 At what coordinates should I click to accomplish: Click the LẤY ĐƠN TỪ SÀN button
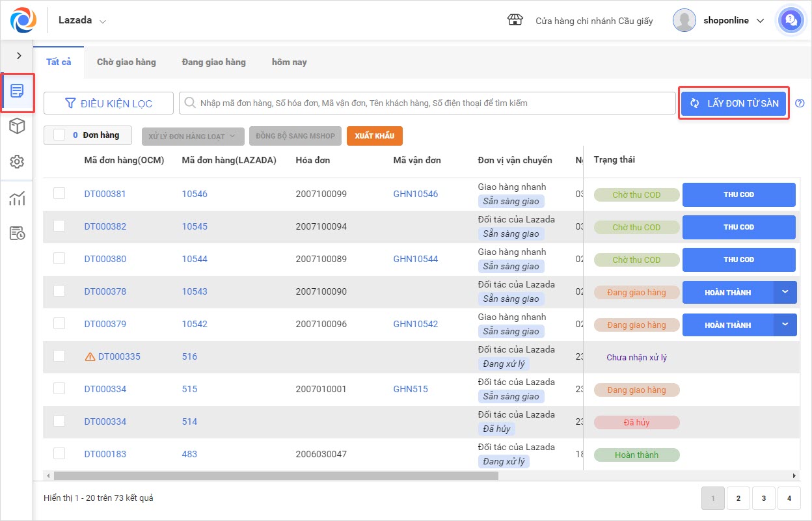point(734,103)
